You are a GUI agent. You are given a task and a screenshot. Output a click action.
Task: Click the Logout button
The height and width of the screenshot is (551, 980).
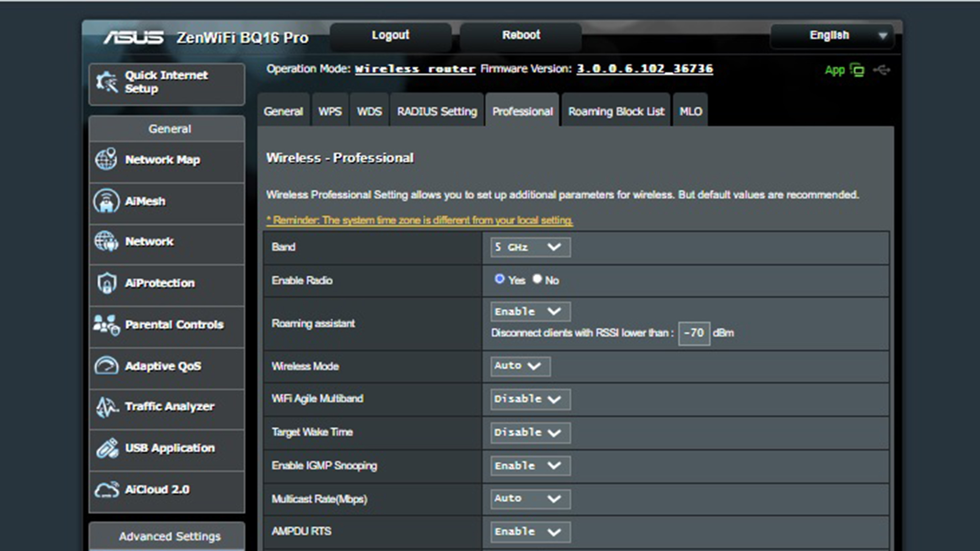391,36
